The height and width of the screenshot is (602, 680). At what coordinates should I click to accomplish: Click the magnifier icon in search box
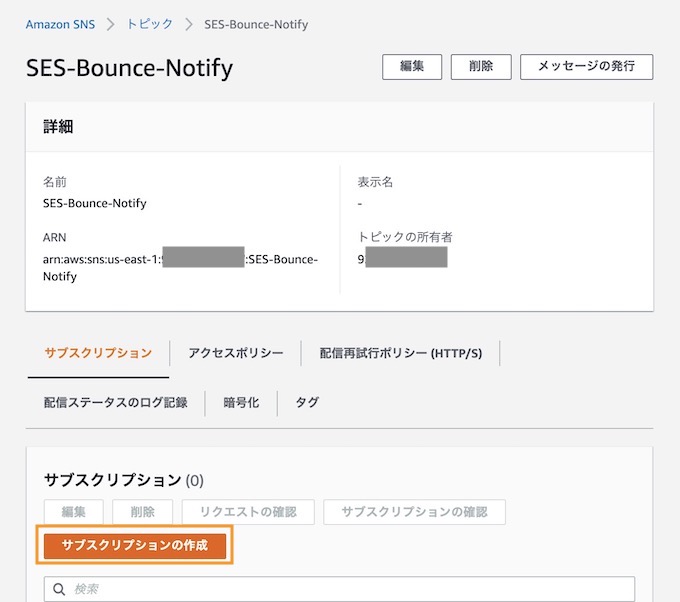pyautogui.click(x=59, y=589)
